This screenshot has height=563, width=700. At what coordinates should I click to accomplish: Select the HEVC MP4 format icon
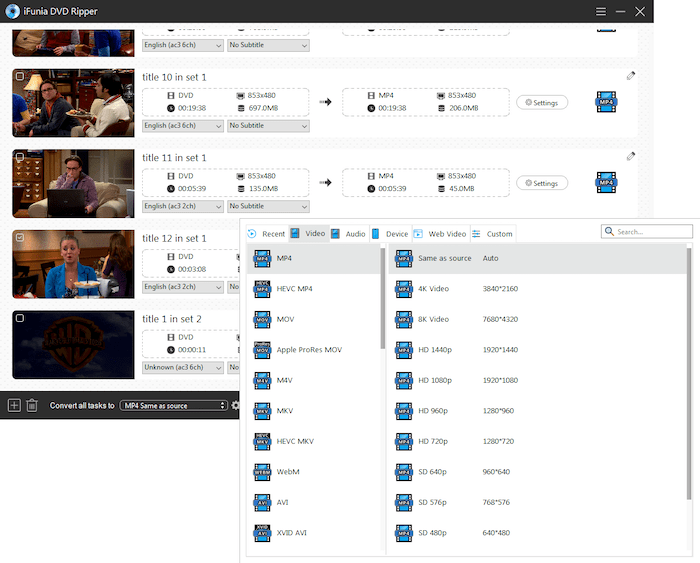pos(262,289)
